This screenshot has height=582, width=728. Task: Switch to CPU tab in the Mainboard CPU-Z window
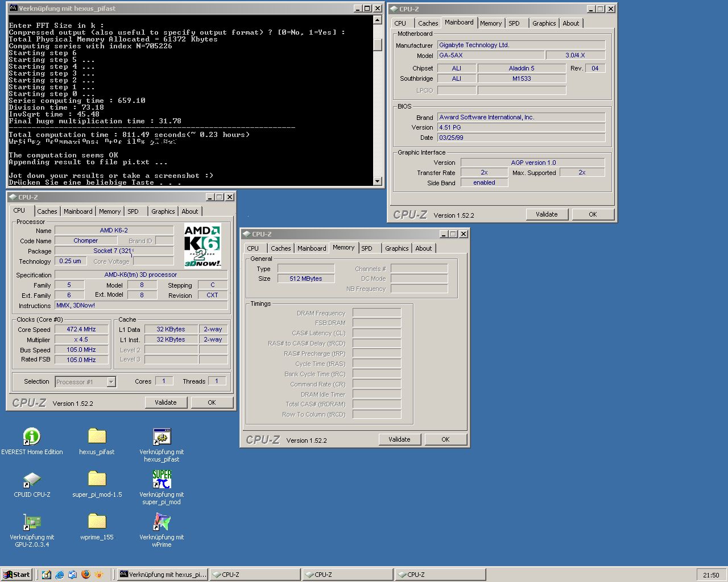pos(400,23)
